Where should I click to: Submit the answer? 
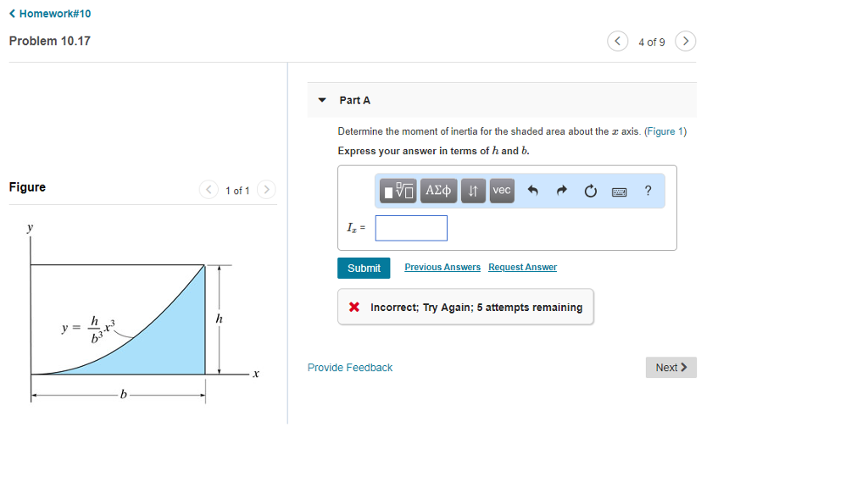click(364, 268)
